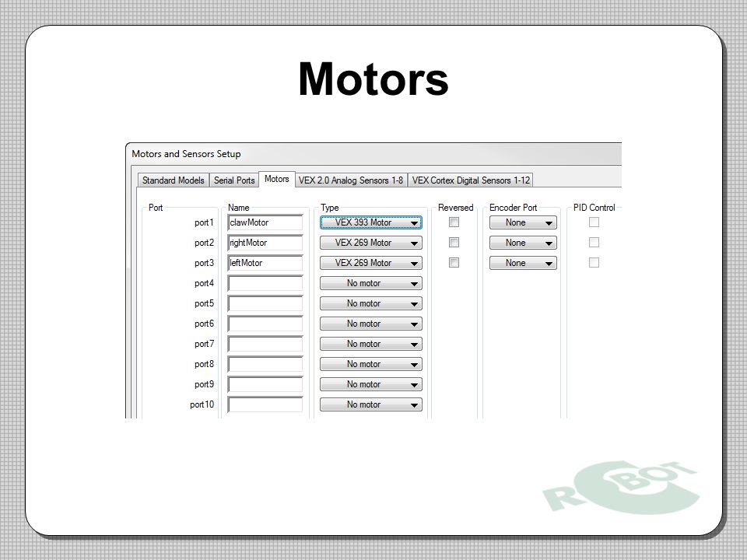Click the PID Control column header

point(594,208)
